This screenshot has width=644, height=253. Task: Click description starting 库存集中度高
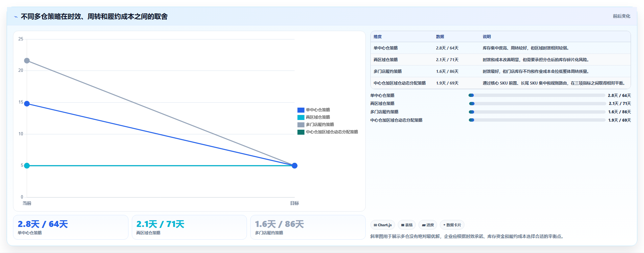(x=526, y=48)
